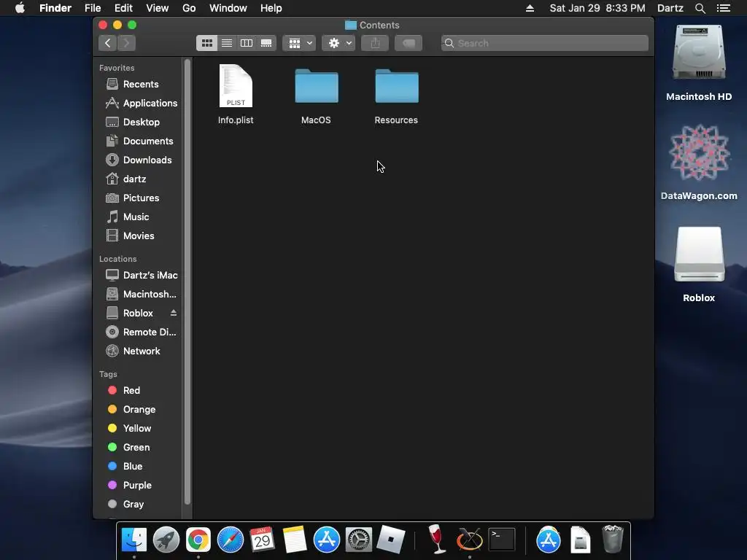Open the Finder menu
The image size is (747, 560).
pyautogui.click(x=55, y=8)
